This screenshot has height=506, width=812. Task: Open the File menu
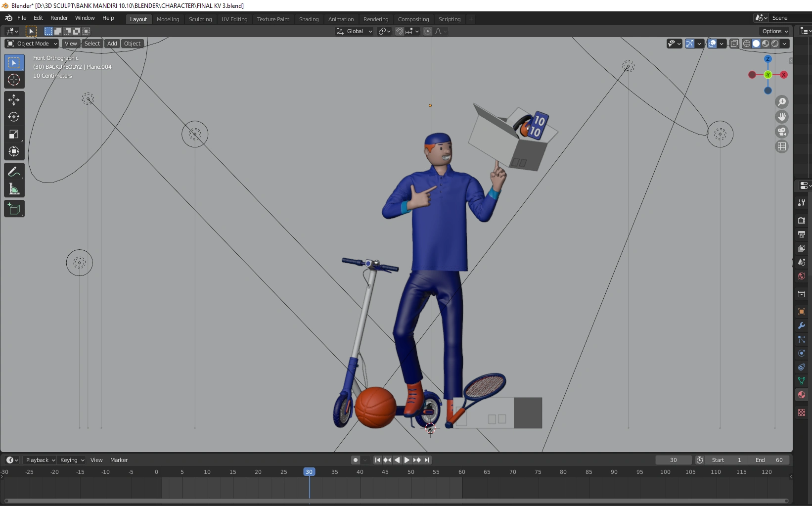pyautogui.click(x=22, y=18)
